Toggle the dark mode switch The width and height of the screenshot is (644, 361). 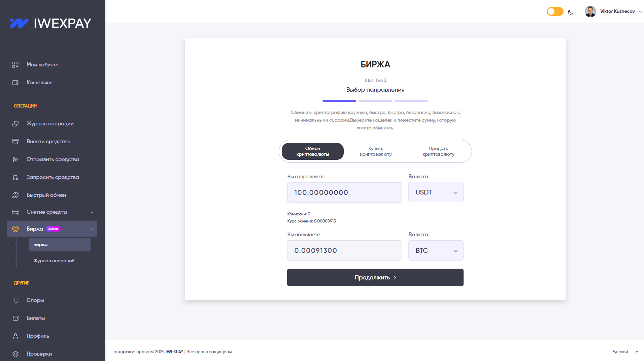555,11
